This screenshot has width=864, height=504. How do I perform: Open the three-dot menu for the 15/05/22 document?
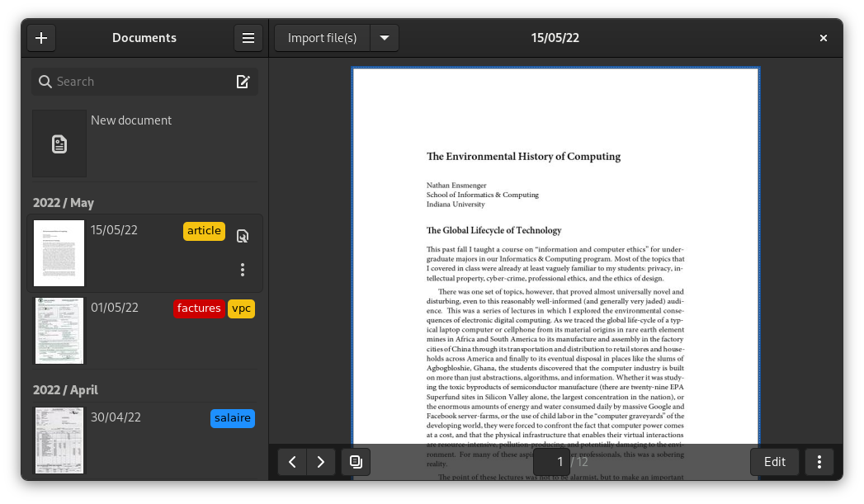coord(242,270)
